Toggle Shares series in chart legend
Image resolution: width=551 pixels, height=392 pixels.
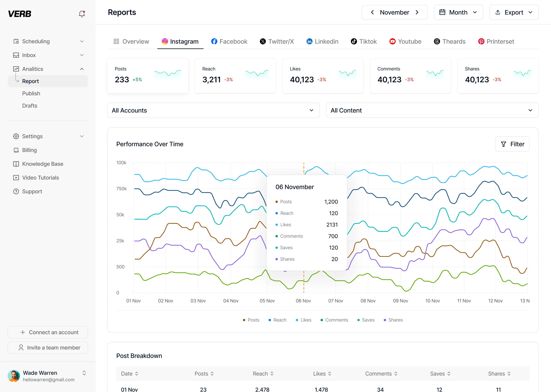[x=393, y=320]
